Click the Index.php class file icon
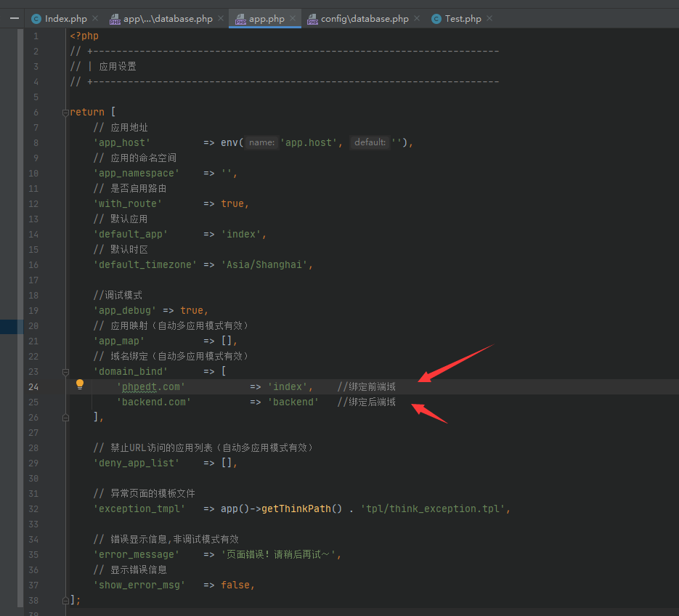Image resolution: width=679 pixels, height=616 pixels. click(x=36, y=19)
